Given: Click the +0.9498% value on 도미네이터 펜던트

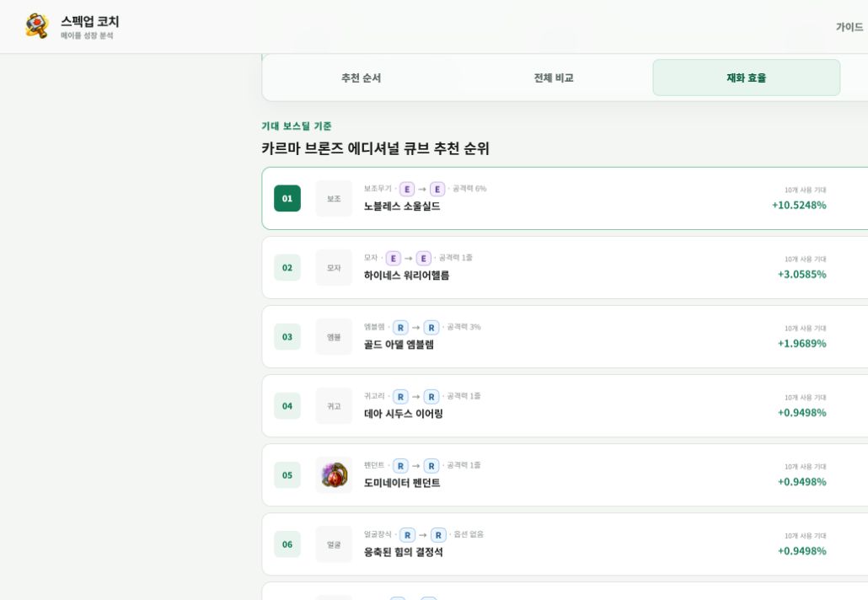Looking at the screenshot, I should [x=801, y=482].
